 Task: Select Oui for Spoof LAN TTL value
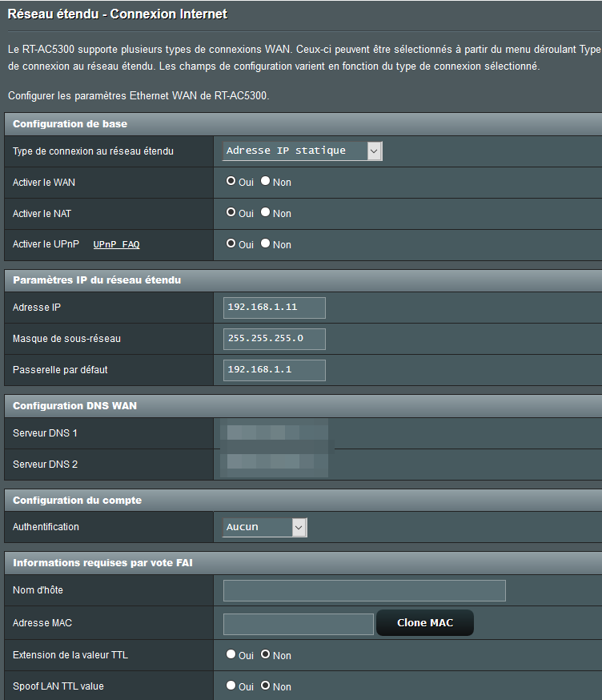click(231, 686)
